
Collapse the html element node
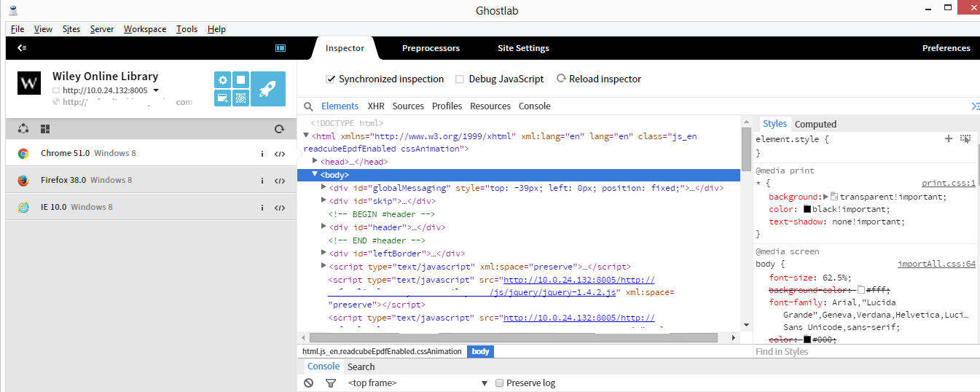pyautogui.click(x=306, y=136)
